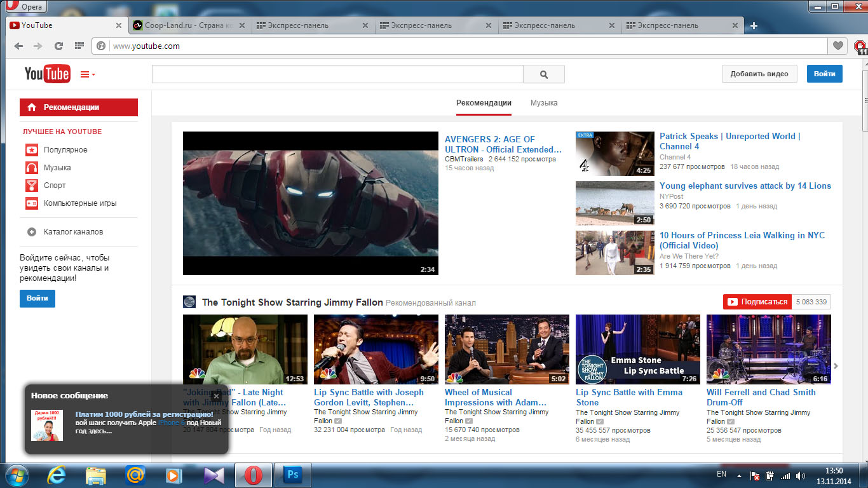Screen dimensions: 868x488
Task: Show next Jimmy Fallon videos with the arrow
Action: coord(836,366)
